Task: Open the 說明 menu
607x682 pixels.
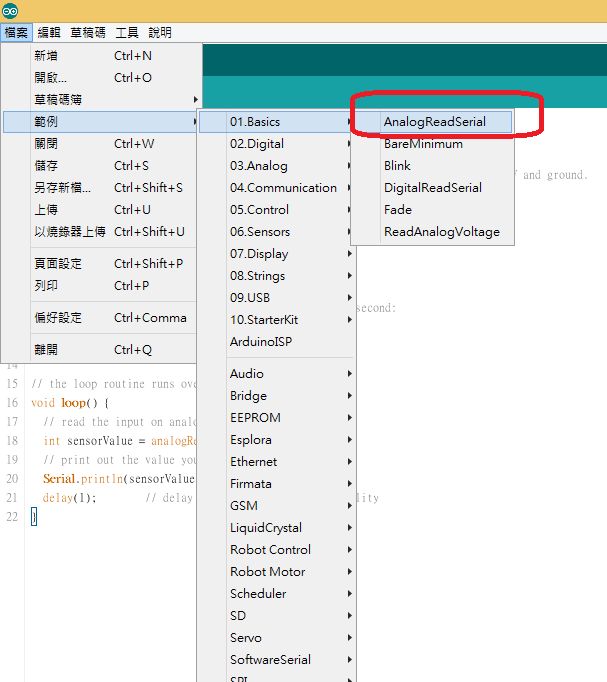Action: click(x=160, y=33)
